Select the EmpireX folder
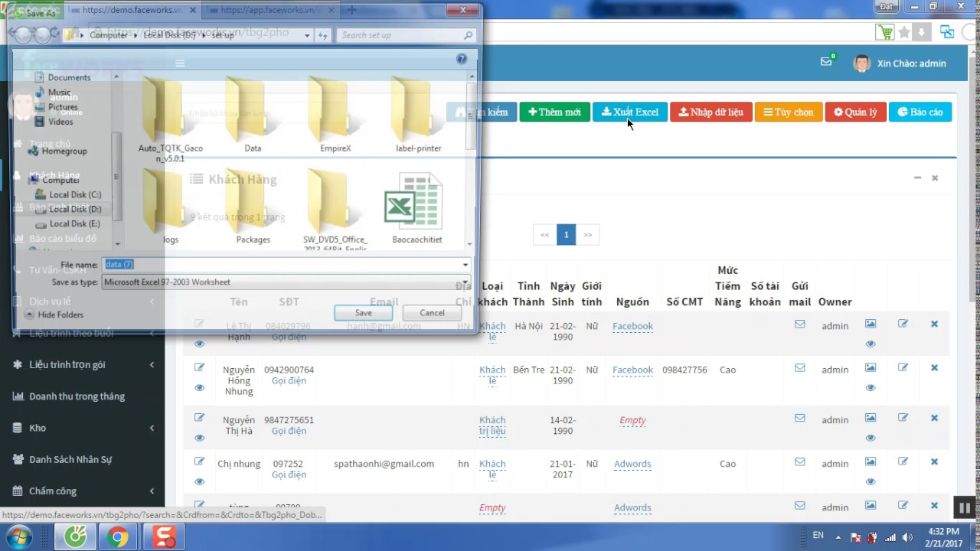The height and width of the screenshot is (551, 980). [x=335, y=115]
